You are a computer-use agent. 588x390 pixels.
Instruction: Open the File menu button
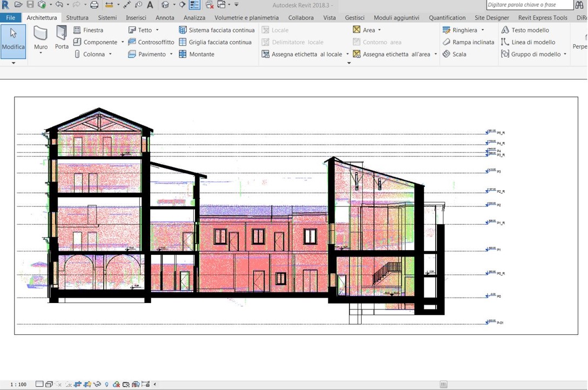[11, 18]
